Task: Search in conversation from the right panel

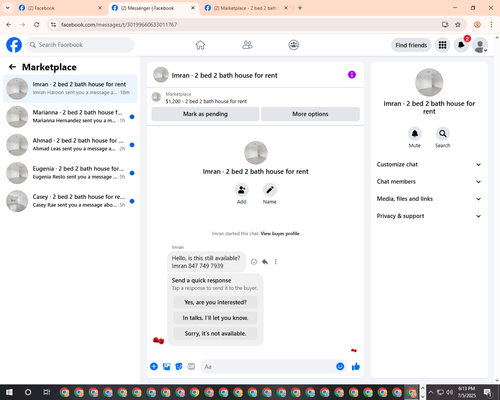Action: [x=443, y=134]
